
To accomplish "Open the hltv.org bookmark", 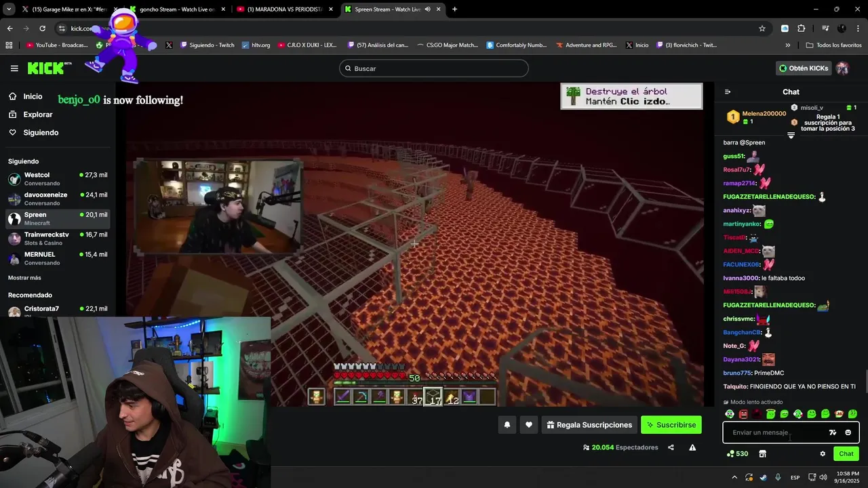I will [255, 45].
